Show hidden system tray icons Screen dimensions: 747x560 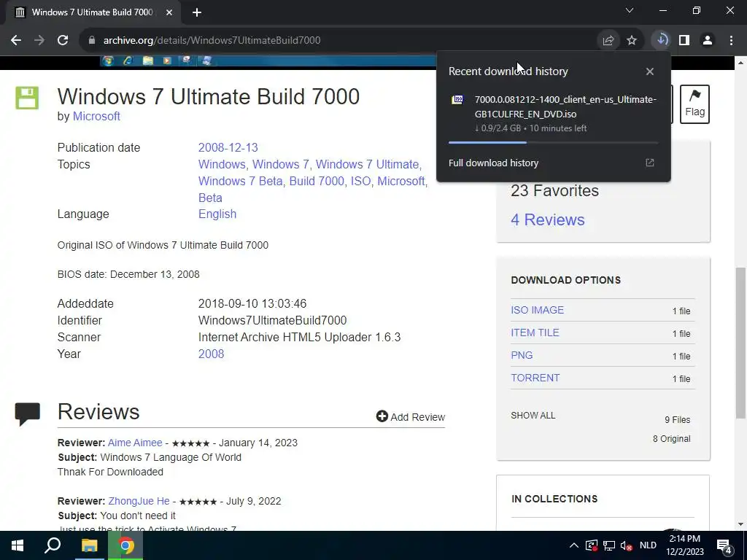pyautogui.click(x=574, y=545)
